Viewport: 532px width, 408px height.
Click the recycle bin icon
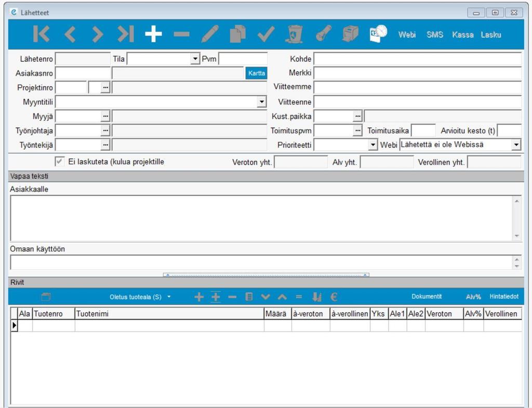coord(294,34)
